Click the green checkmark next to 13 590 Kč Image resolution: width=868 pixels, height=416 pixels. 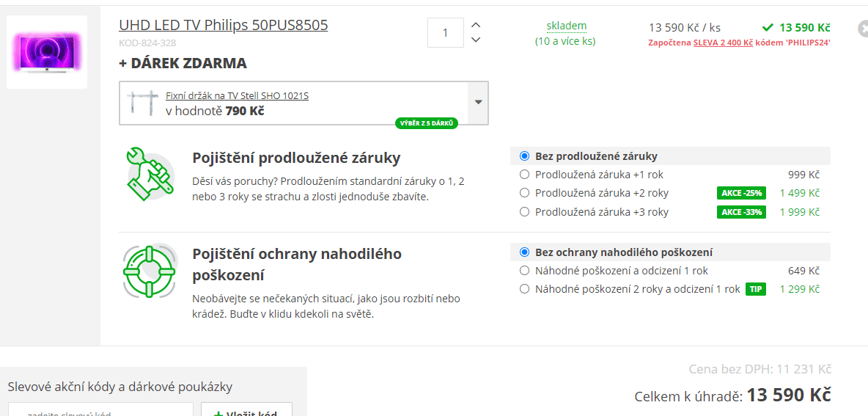point(768,27)
